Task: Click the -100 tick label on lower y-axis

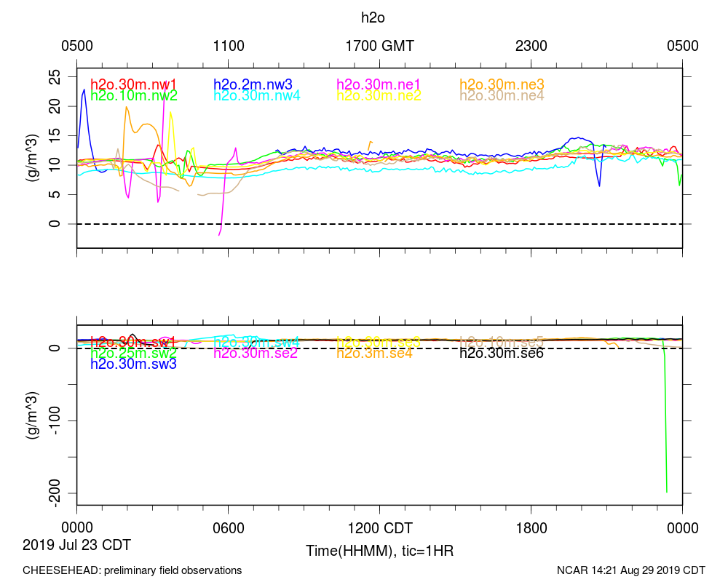Action: (55, 420)
